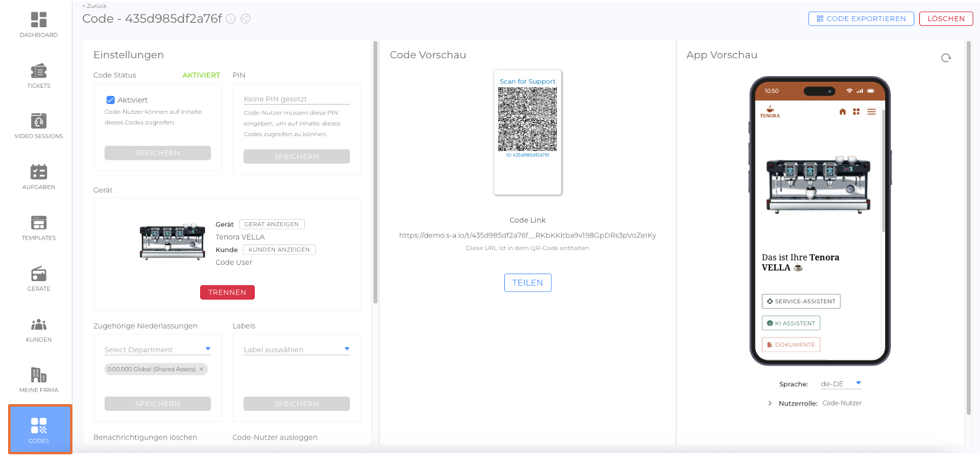Select the Codes menu item
This screenshot has width=980, height=458.
tap(39, 429)
